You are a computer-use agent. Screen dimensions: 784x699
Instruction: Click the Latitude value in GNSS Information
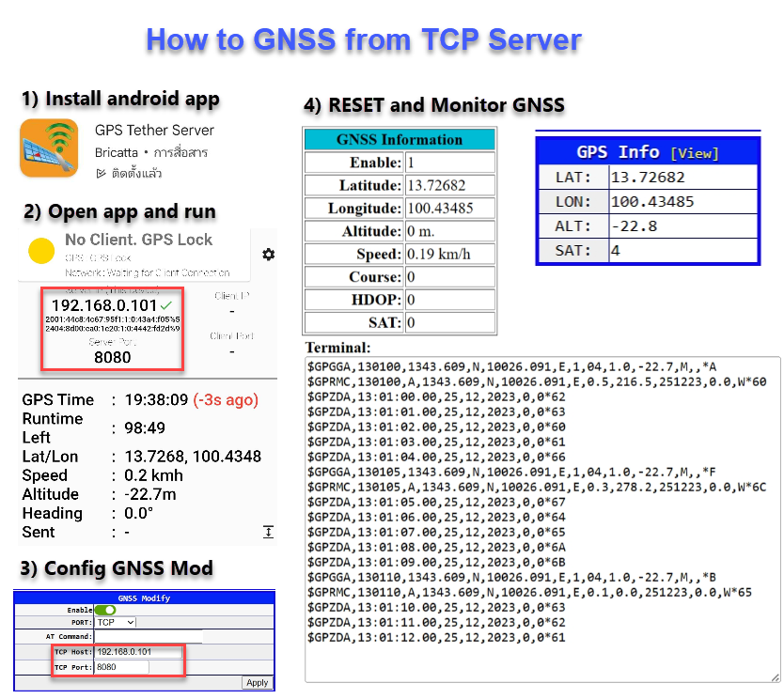pyautogui.click(x=448, y=185)
